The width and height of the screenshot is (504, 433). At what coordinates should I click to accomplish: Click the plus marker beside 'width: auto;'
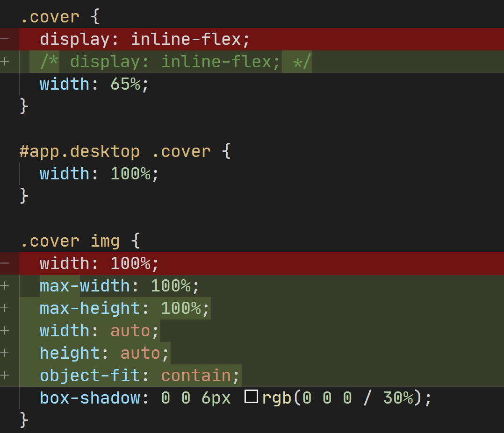(5, 331)
